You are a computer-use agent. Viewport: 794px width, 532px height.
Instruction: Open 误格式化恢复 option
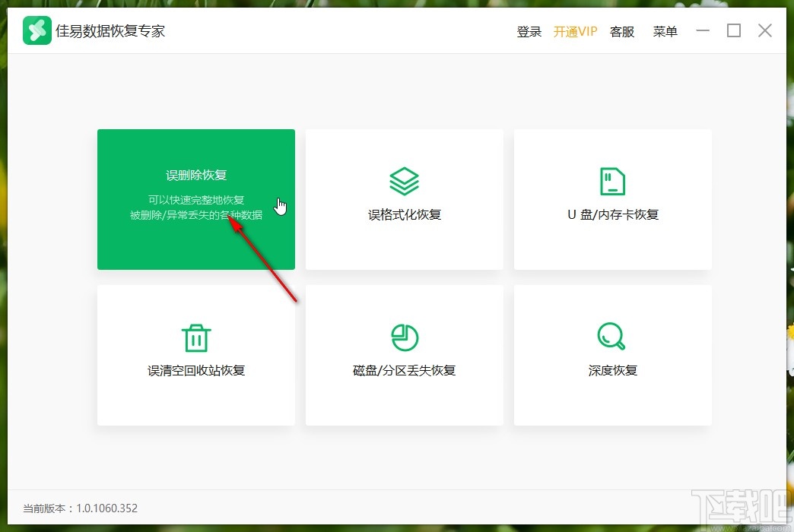point(405,199)
